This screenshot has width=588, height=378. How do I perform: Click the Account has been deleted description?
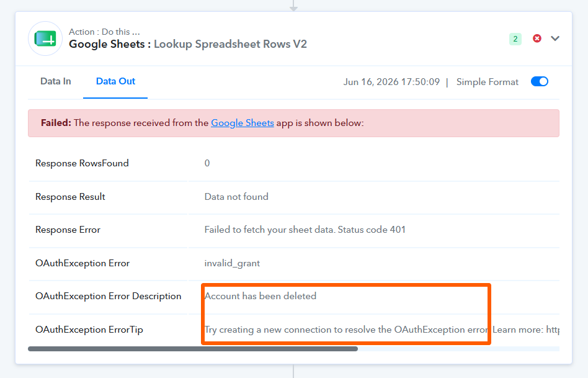[x=261, y=296]
